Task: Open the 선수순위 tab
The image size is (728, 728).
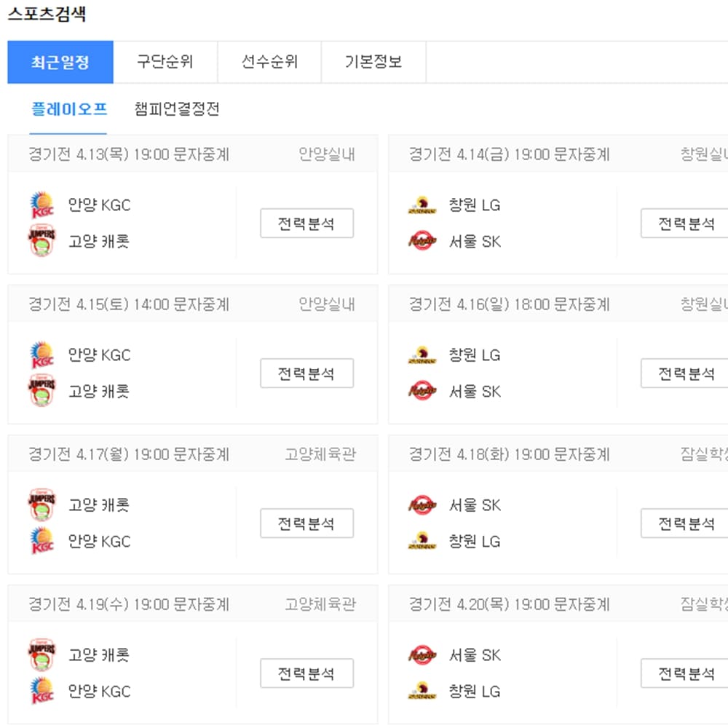Action: (x=269, y=61)
